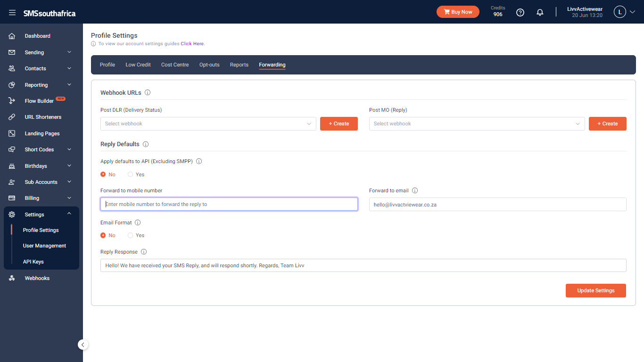Collapse sidebar with the arrow button

pos(83,345)
